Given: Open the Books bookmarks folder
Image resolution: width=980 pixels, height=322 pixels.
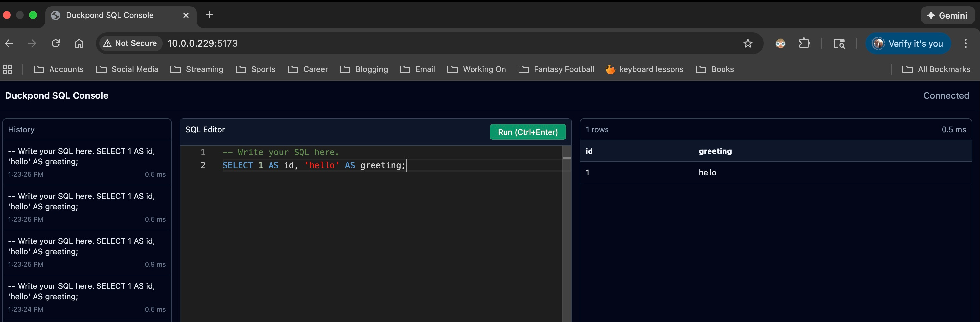Looking at the screenshot, I should point(715,69).
